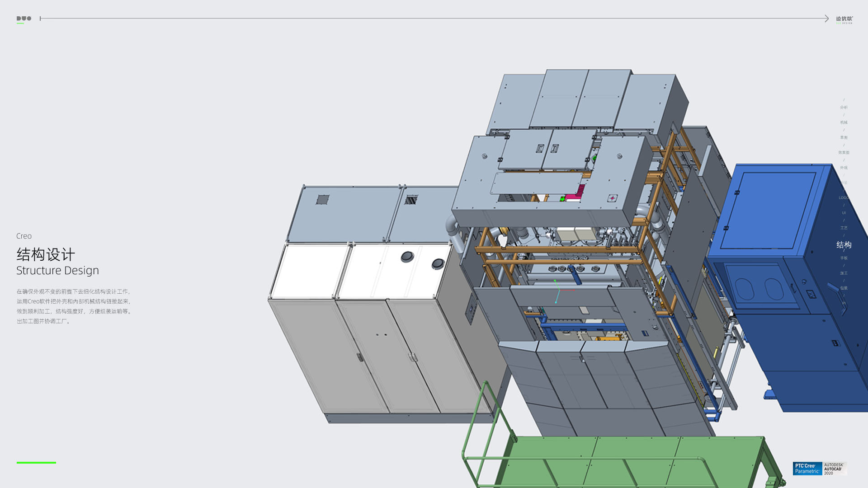The image size is (868, 488).
Task: Go to the 分析 section
Action: (844, 108)
